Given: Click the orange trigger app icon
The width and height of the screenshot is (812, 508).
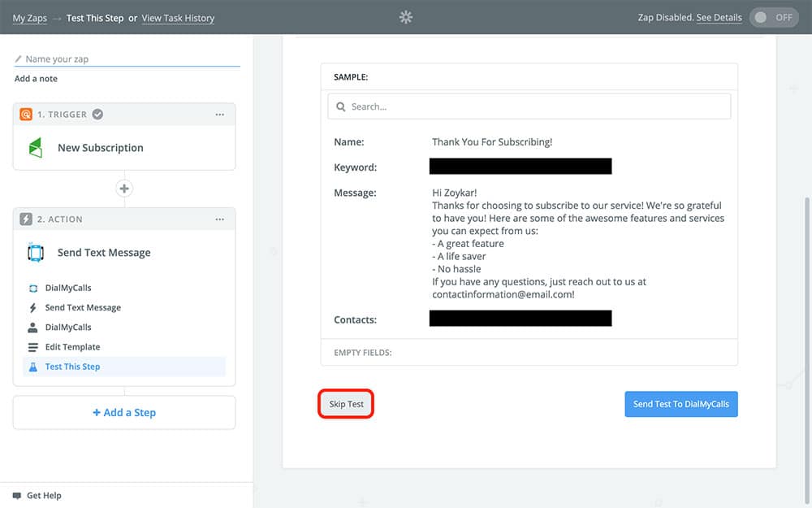Looking at the screenshot, I should coord(26,115).
